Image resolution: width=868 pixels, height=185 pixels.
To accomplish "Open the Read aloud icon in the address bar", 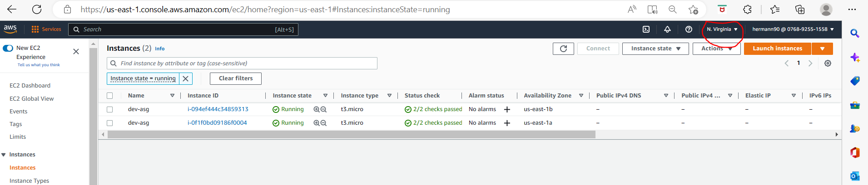I will [632, 9].
